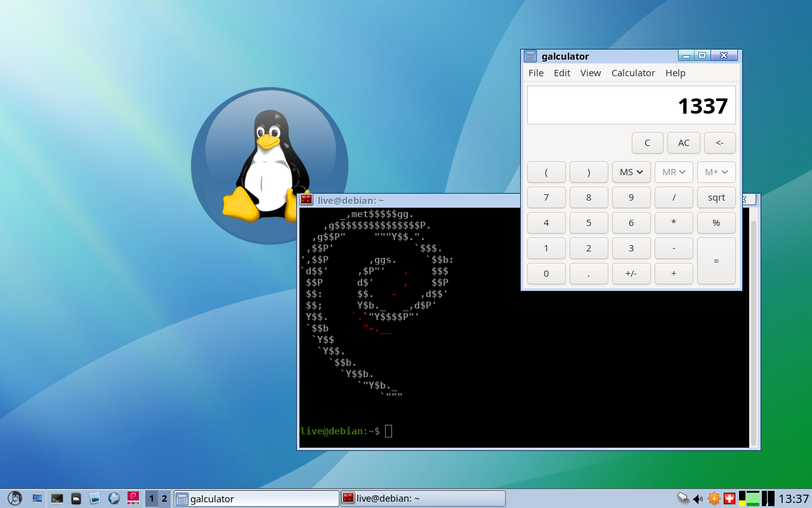Open the File menu in galculator
Screen dimensions: 812x508
[536, 73]
